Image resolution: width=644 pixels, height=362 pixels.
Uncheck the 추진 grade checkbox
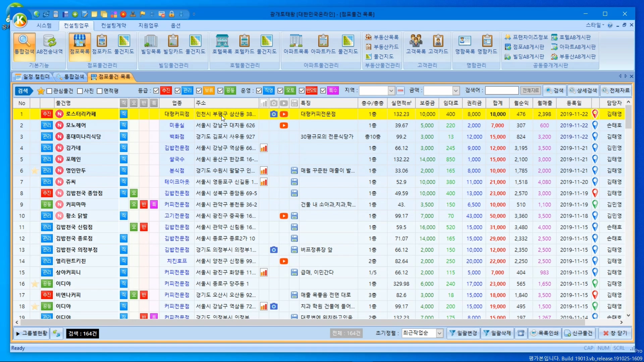click(156, 90)
